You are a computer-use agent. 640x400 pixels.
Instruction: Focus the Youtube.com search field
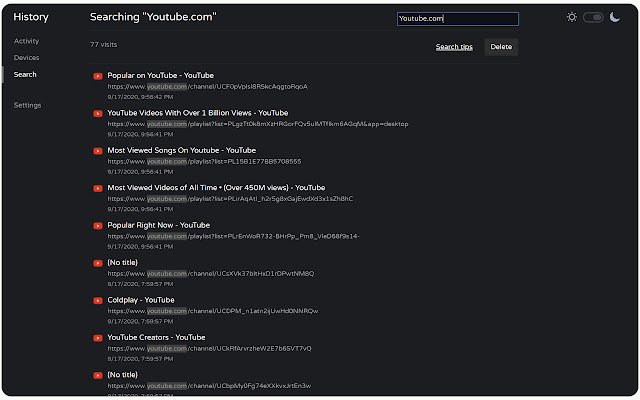[458, 19]
